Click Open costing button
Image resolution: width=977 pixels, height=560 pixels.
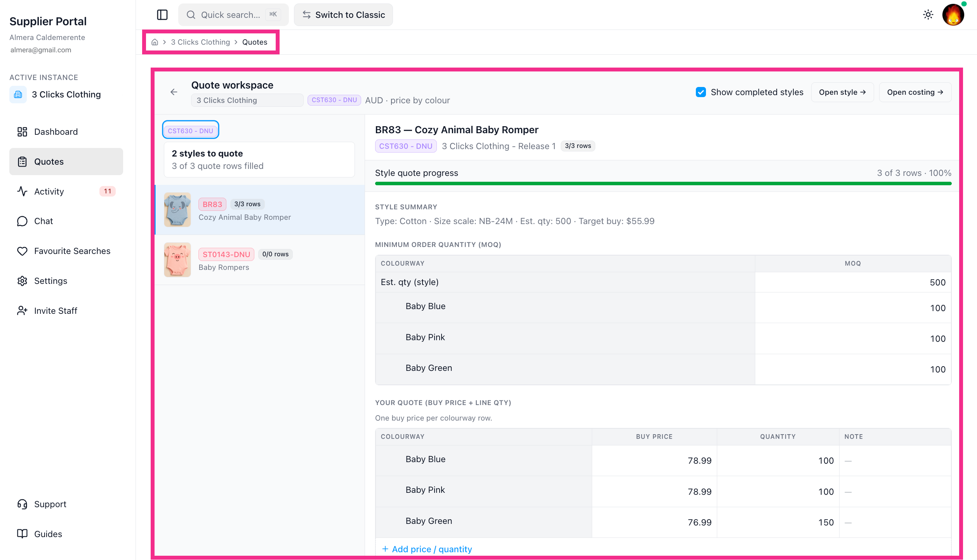(x=915, y=92)
